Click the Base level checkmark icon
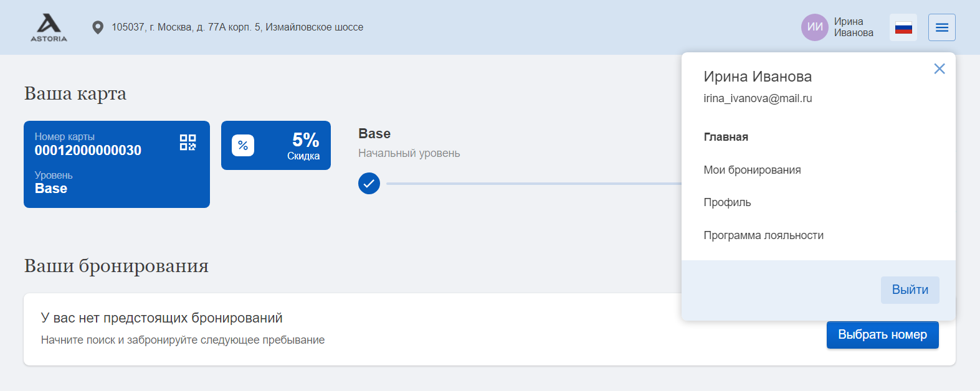Screen dimensions: 980x391 pyautogui.click(x=369, y=184)
